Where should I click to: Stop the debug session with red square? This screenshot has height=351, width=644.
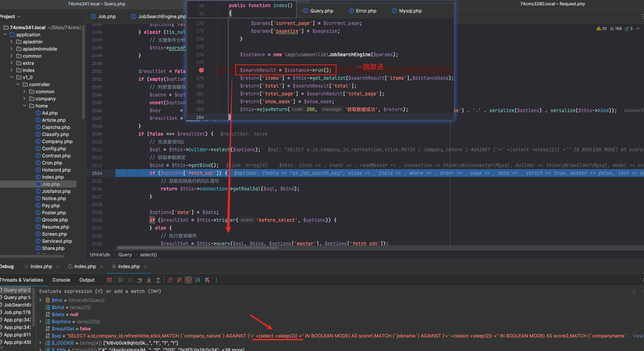click(109, 280)
